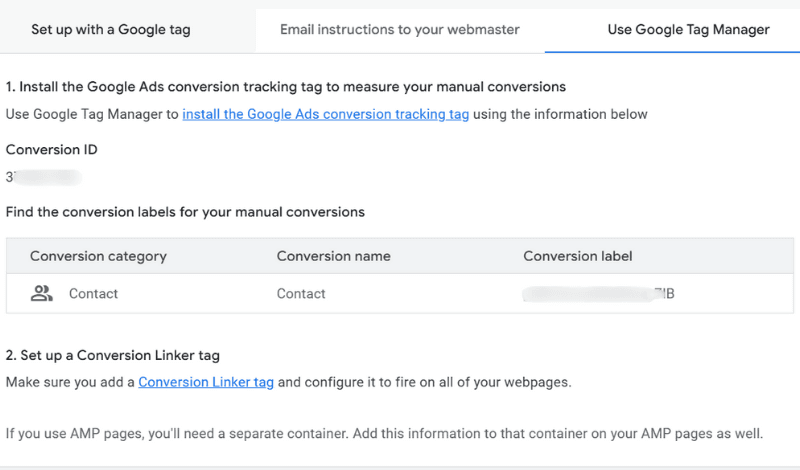
Task: Click the AMP pages separate container note
Action: [384, 434]
